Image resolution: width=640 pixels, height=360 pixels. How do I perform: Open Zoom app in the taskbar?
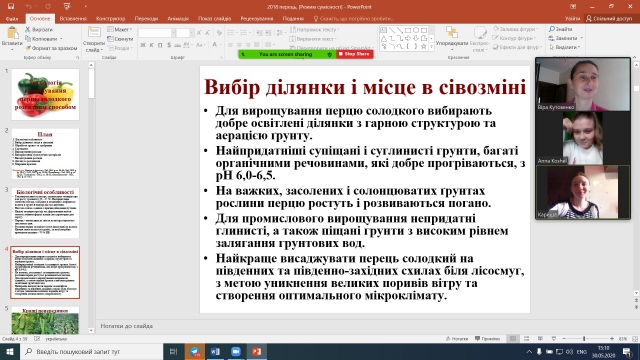click(x=236, y=351)
